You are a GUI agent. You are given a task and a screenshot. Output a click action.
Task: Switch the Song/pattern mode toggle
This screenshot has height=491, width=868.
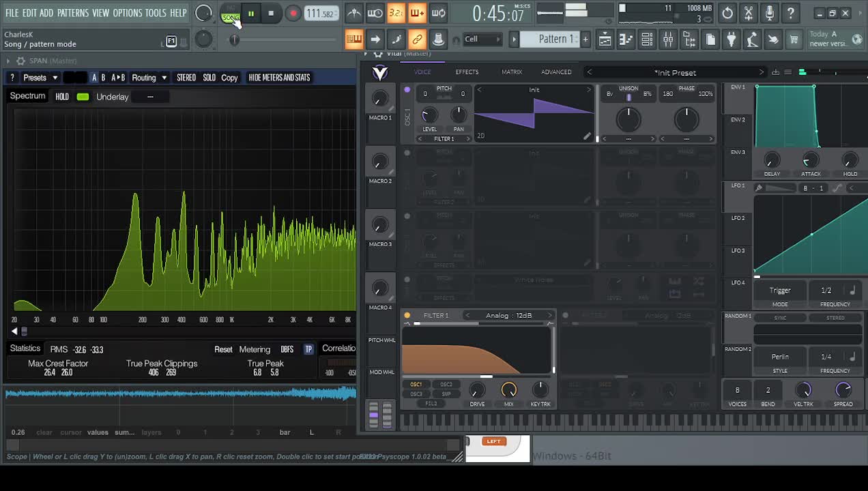click(x=231, y=14)
